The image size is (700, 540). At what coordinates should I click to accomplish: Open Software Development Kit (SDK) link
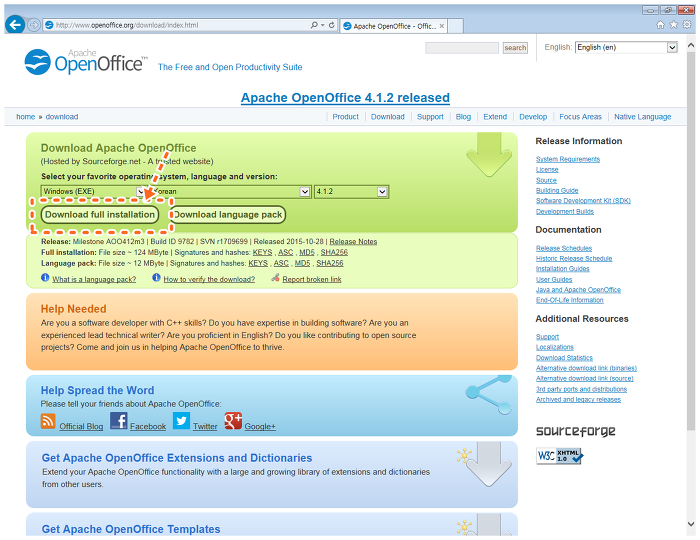coord(583,201)
